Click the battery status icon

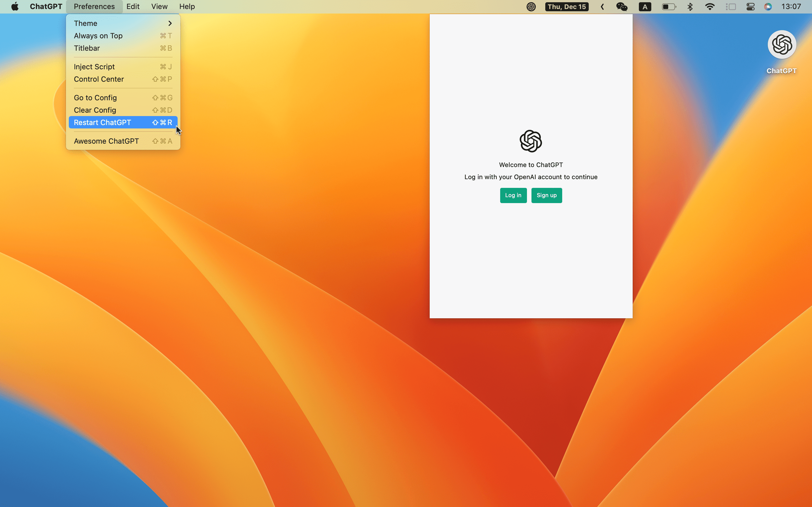pyautogui.click(x=667, y=6)
